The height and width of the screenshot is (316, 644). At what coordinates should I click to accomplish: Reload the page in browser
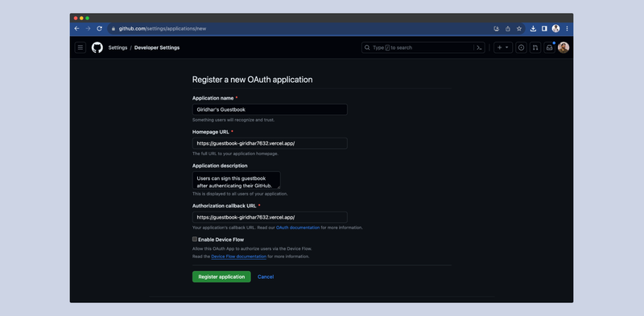pyautogui.click(x=99, y=29)
